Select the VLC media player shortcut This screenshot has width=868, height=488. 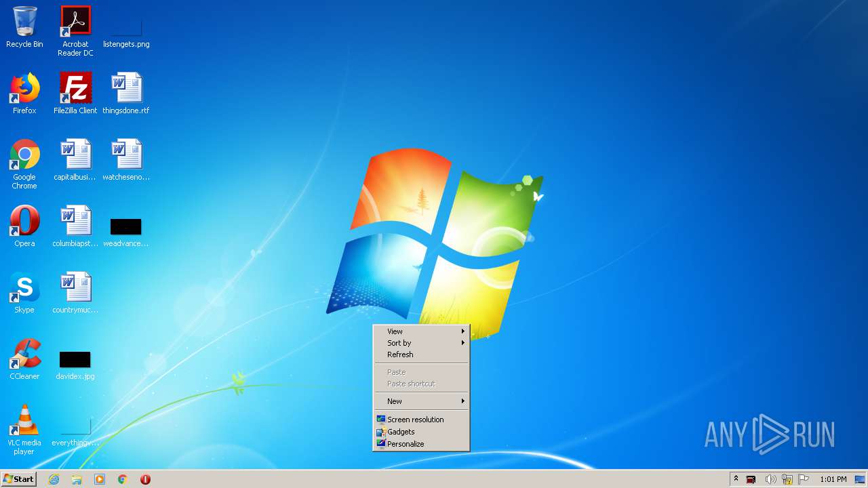pyautogui.click(x=24, y=430)
